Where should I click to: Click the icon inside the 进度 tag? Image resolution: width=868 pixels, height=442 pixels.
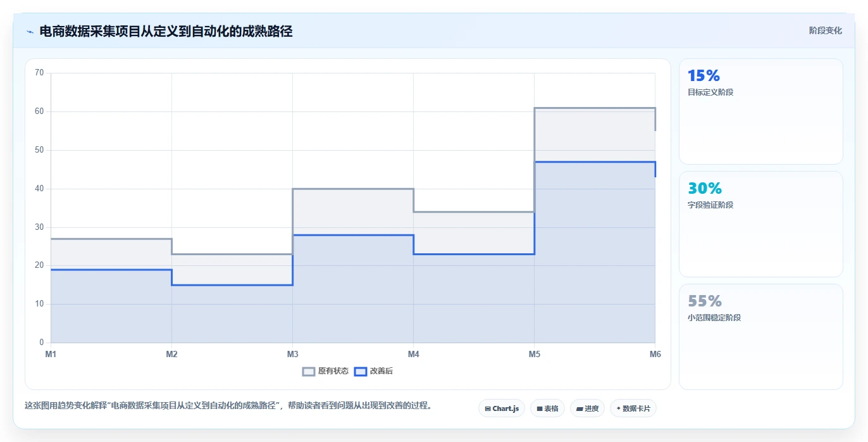click(579, 409)
